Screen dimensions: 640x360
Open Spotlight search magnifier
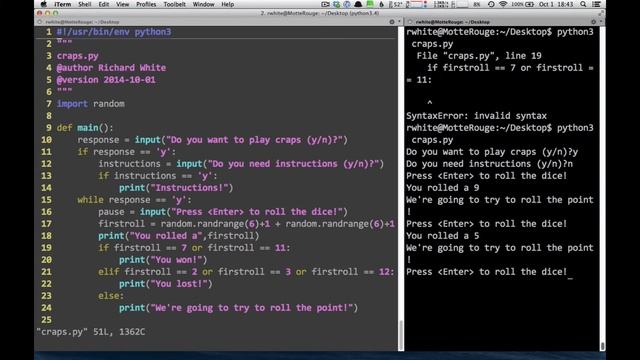coord(583,4)
